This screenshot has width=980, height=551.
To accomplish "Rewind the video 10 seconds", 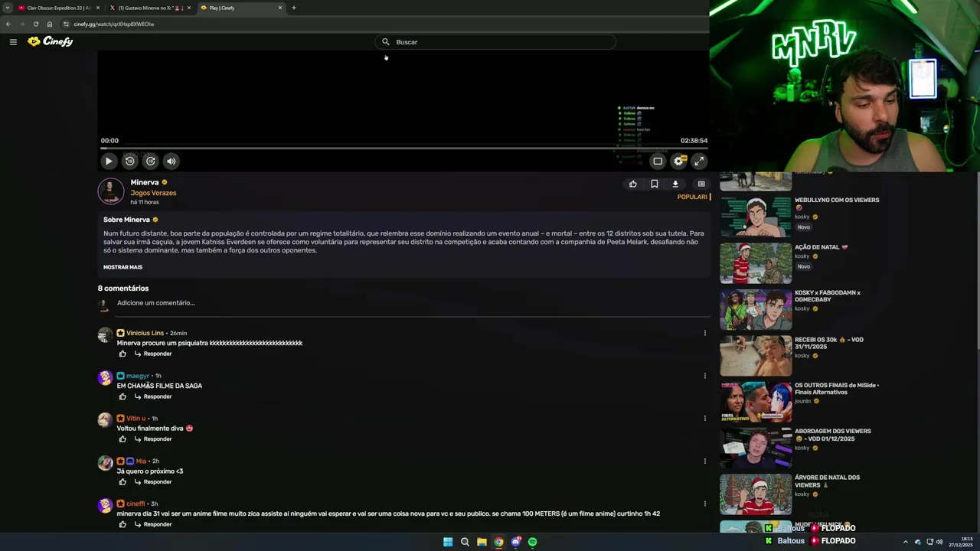I will [129, 161].
